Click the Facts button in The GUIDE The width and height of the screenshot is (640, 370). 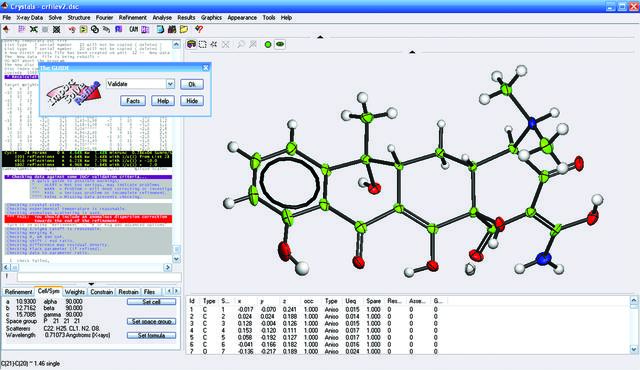[x=133, y=101]
